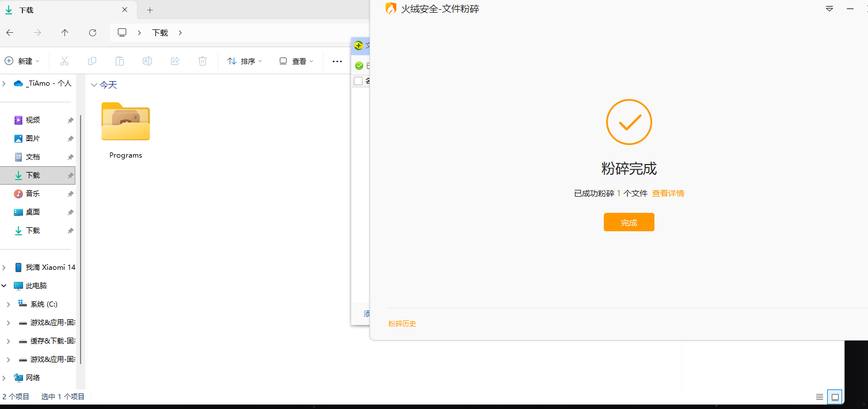Viewport: 868px width, 409px height.
Task: Open Huorong title bar menu icon
Action: pyautogui.click(x=829, y=9)
